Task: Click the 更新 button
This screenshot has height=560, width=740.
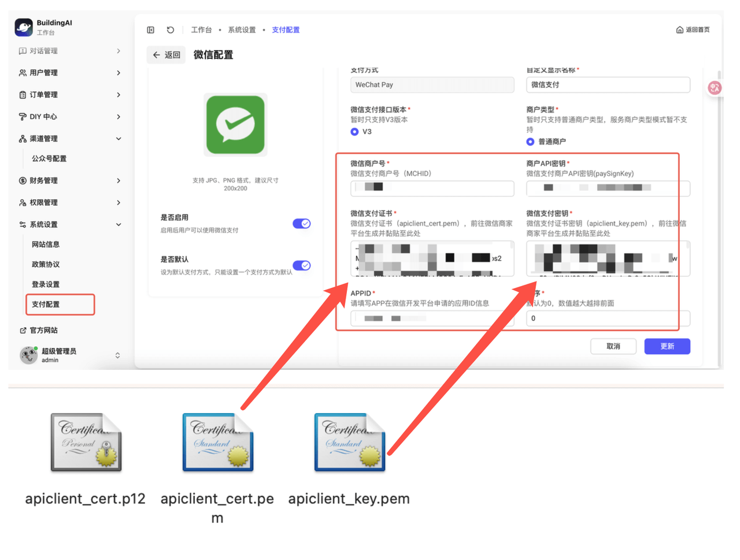Action: (667, 346)
